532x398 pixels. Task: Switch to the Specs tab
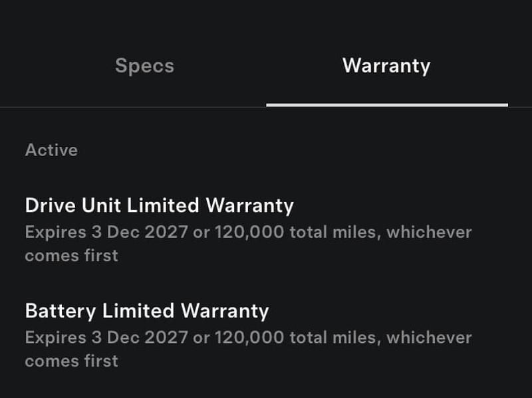[144, 66]
